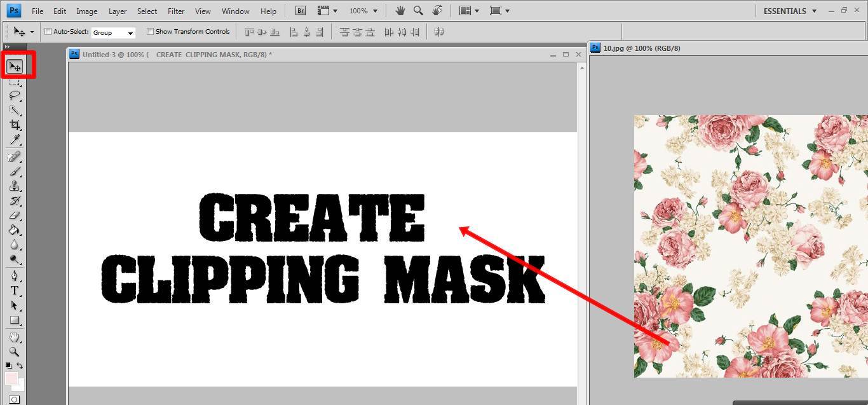The width and height of the screenshot is (868, 405).
Task: Open the Group auto-select dropdown
Action: coord(113,32)
